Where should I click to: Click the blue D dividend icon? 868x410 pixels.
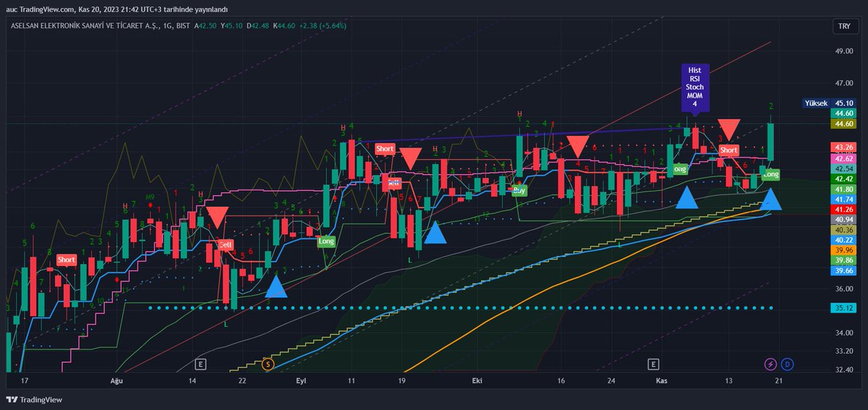click(787, 364)
